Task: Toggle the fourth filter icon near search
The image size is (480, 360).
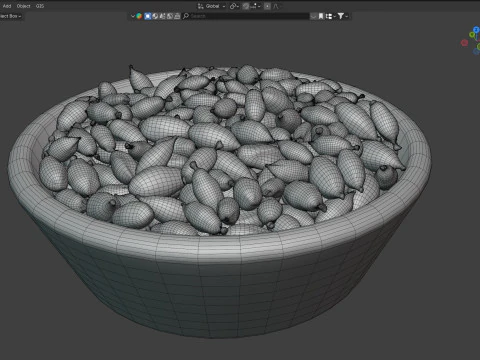Action: pos(170,16)
